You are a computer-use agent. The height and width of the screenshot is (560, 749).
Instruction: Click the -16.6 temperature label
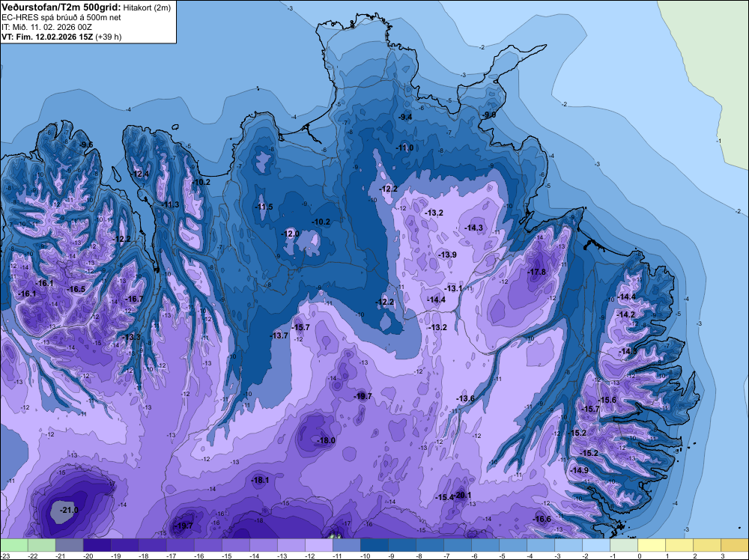(x=542, y=520)
